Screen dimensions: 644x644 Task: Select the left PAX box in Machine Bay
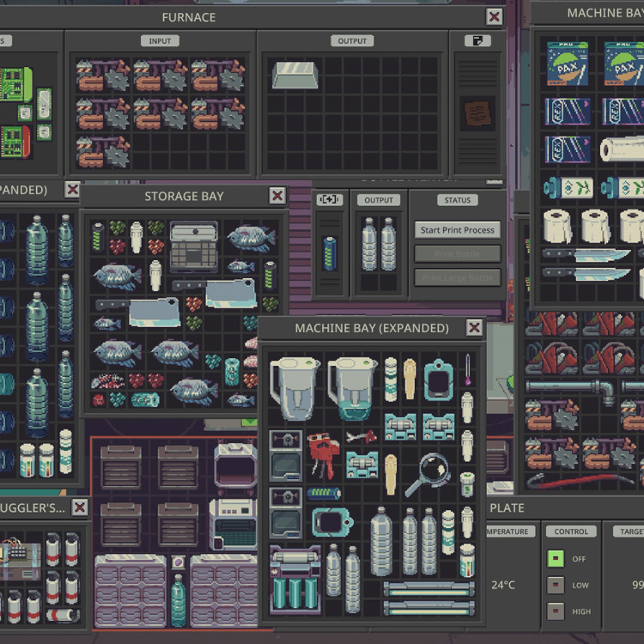tap(568, 64)
